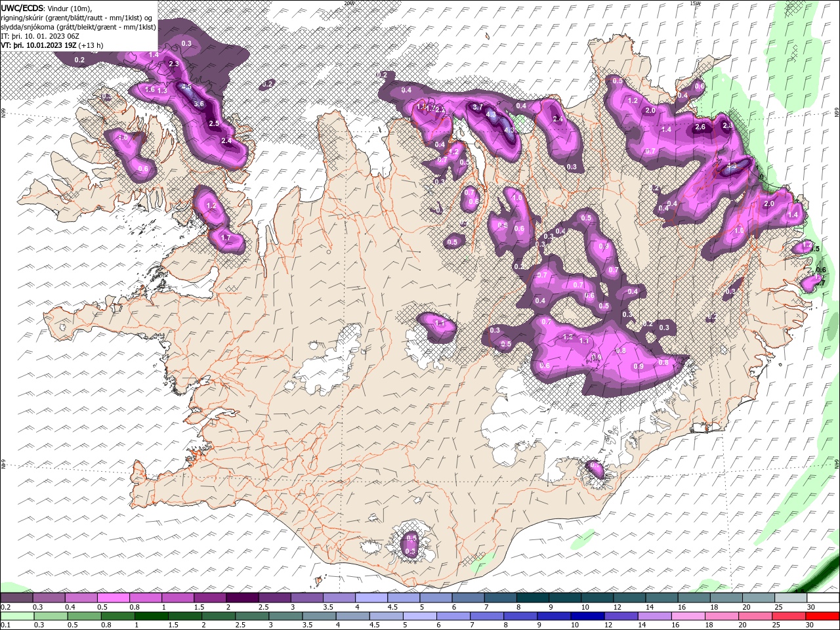This screenshot has height=630, width=840.
Task: Click the 15W longitude label at the top edge
Action: tap(695, 3)
